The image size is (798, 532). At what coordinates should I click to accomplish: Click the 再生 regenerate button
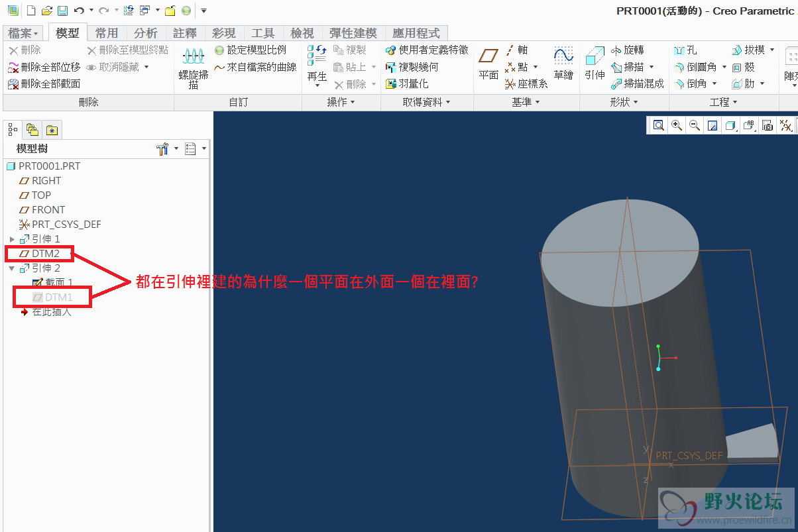(317, 67)
